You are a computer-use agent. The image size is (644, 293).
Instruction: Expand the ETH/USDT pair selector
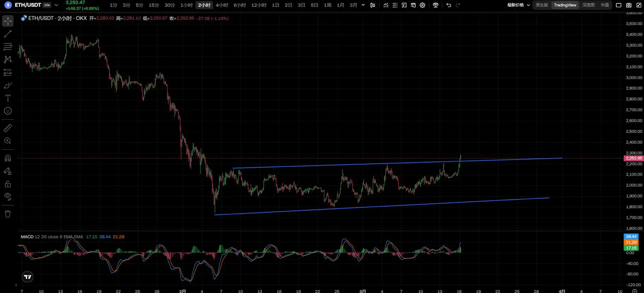point(56,5)
